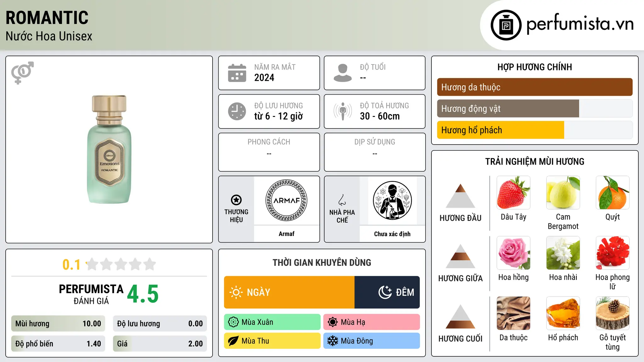Open the Quýt mandarin note image
644x362 pixels.
613,193
